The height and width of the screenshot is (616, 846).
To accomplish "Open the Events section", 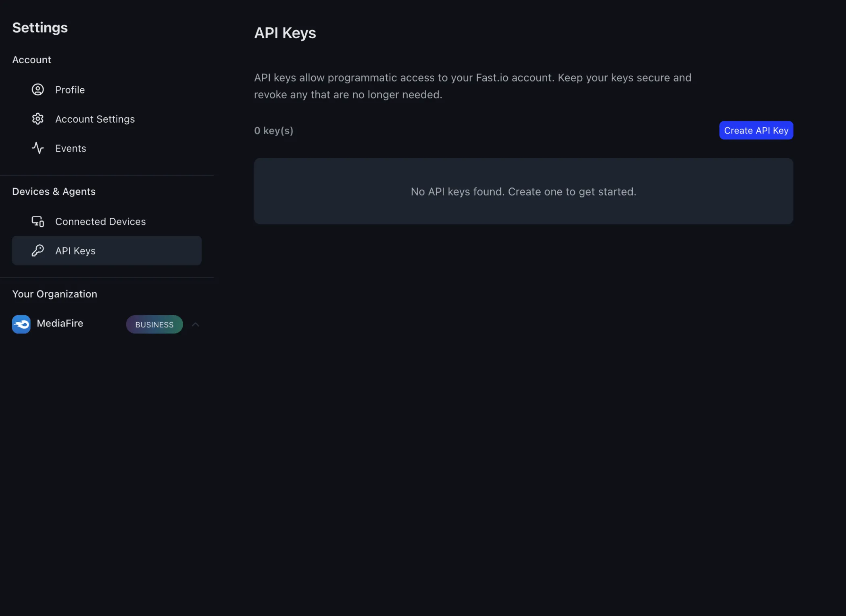I will [71, 148].
